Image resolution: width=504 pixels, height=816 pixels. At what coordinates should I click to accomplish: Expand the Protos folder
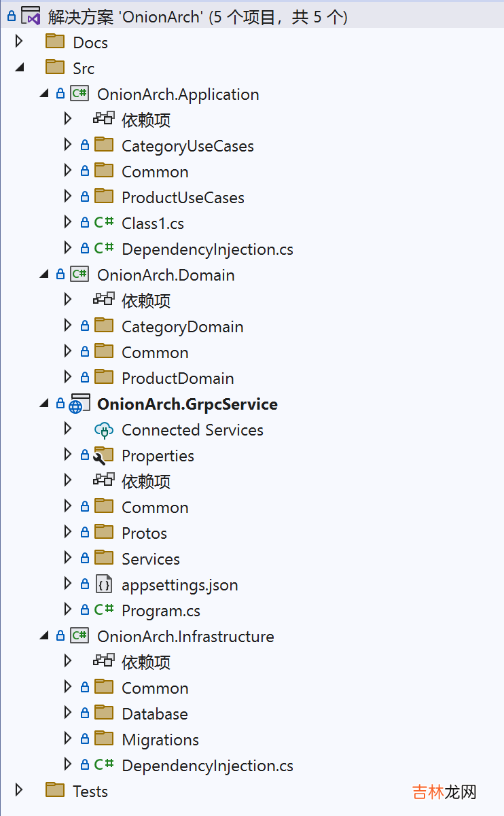point(67,533)
